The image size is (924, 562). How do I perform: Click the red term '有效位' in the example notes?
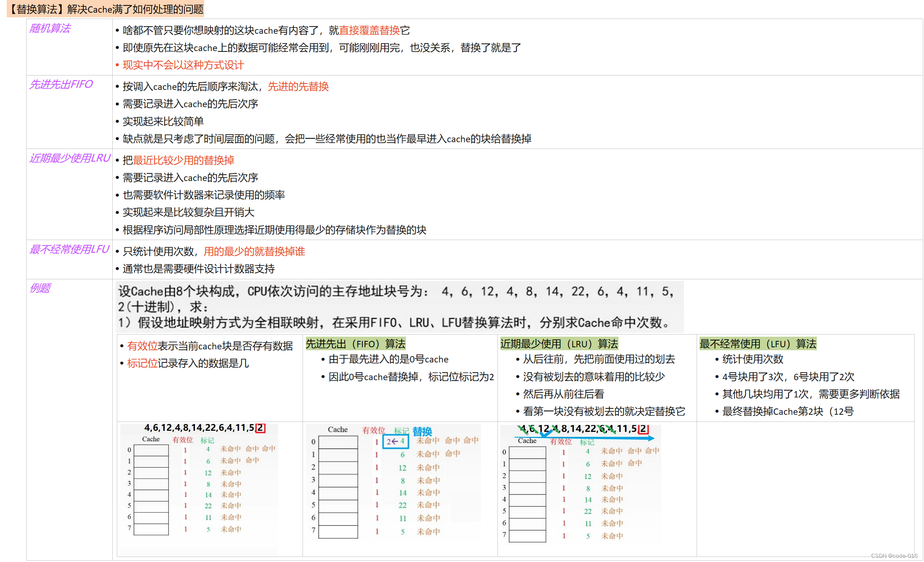pyautogui.click(x=142, y=346)
